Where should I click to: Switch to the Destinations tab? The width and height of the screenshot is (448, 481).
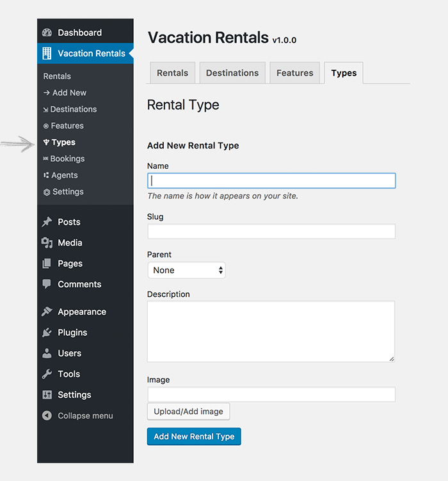(232, 73)
